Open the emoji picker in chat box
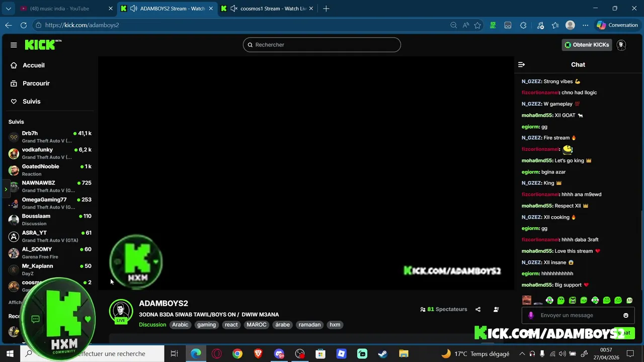This screenshot has width=644, height=362. click(x=625, y=315)
